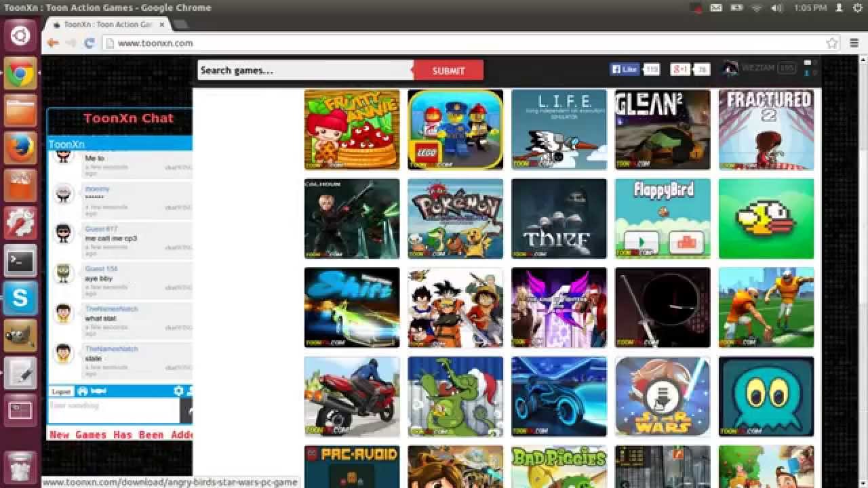
Task: Open the LEGO city game thumbnail
Action: [456, 129]
